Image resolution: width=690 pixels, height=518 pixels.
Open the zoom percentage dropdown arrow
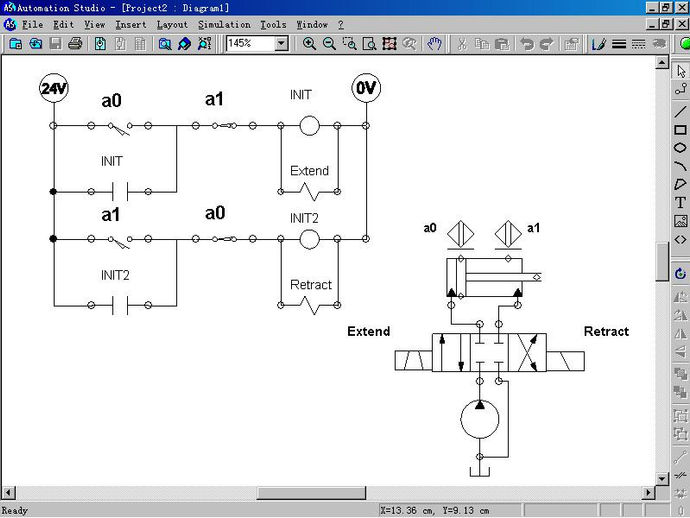(281, 44)
